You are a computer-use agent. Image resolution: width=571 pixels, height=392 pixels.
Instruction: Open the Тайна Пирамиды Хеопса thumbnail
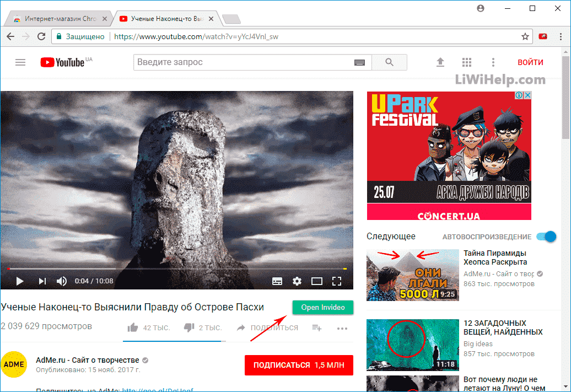[x=413, y=275]
